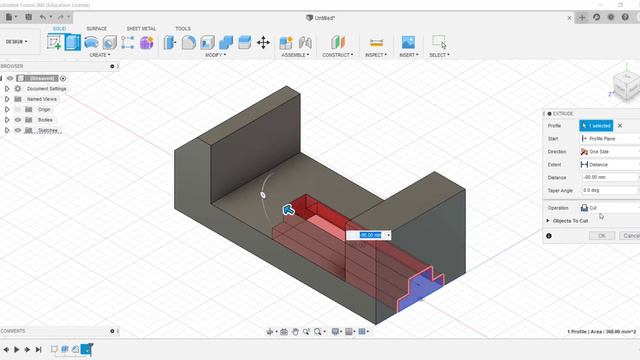The width and height of the screenshot is (640, 360).
Task: Toggle visibility of Bodies folder
Action: (x=18, y=120)
